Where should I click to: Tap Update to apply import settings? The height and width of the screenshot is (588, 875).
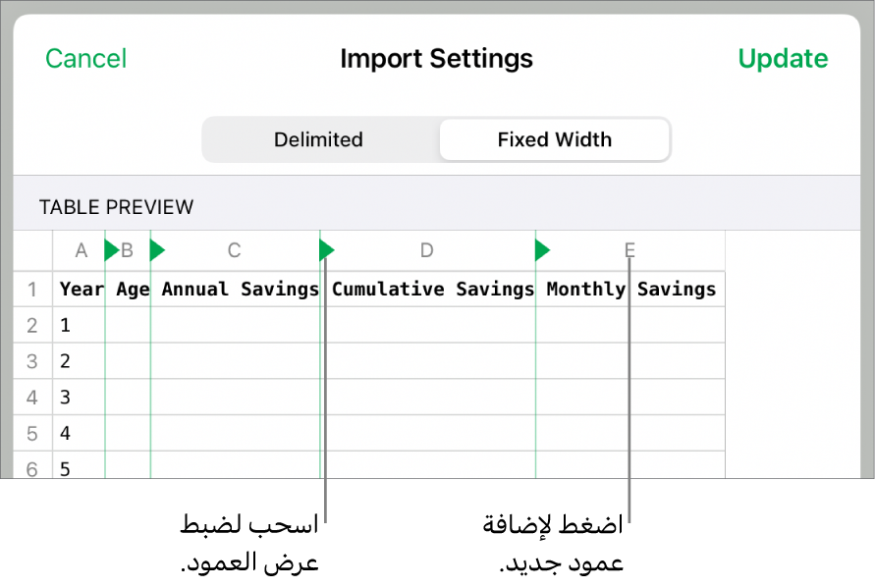[783, 59]
